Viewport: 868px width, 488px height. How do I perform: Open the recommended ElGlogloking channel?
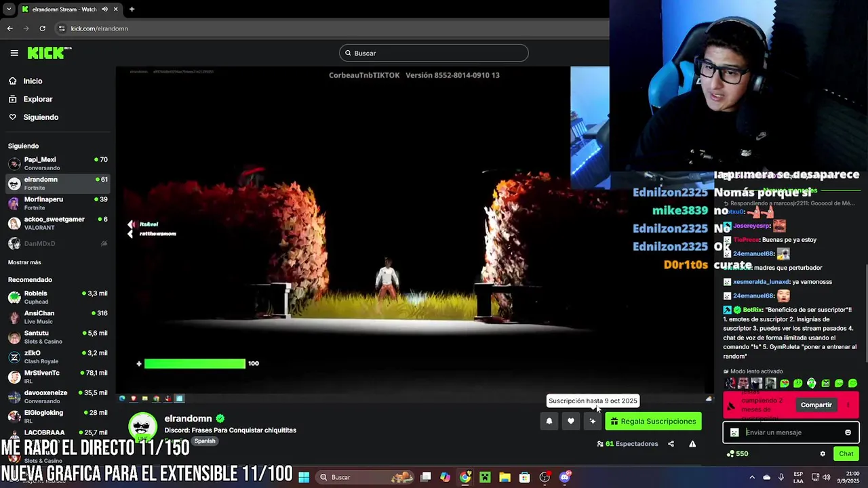pyautogui.click(x=58, y=416)
